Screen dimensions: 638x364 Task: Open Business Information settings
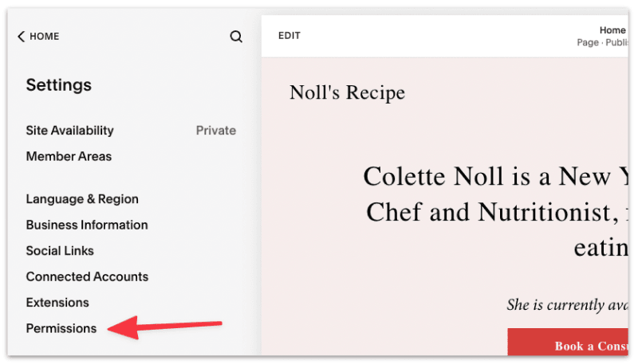point(87,225)
